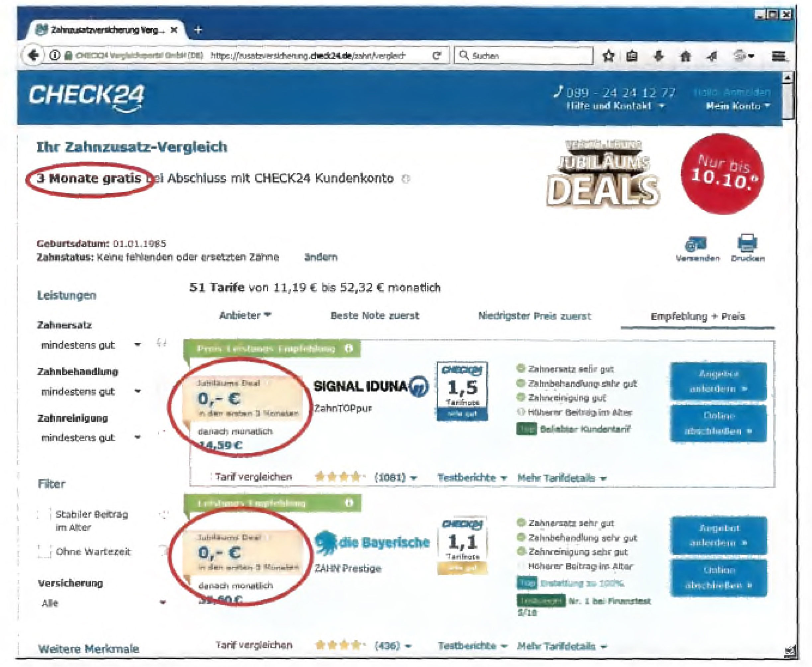Click the Jubiläums Deals banner image

(x=603, y=174)
